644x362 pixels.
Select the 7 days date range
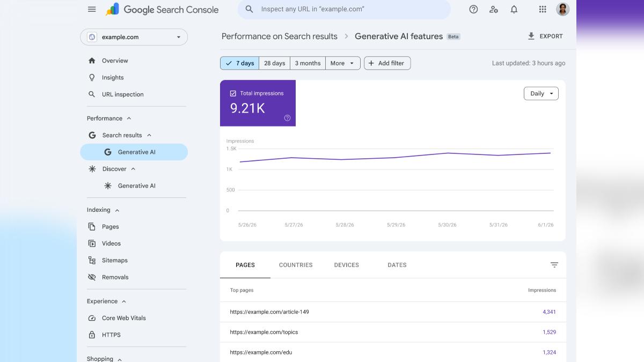[x=239, y=63]
